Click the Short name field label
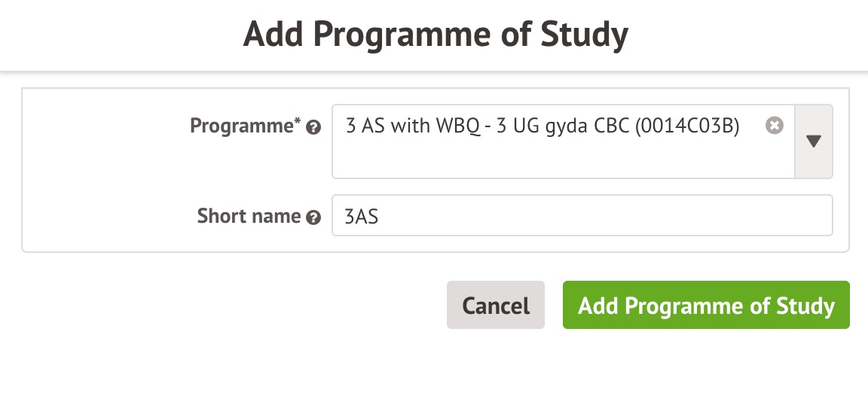 [x=249, y=217]
